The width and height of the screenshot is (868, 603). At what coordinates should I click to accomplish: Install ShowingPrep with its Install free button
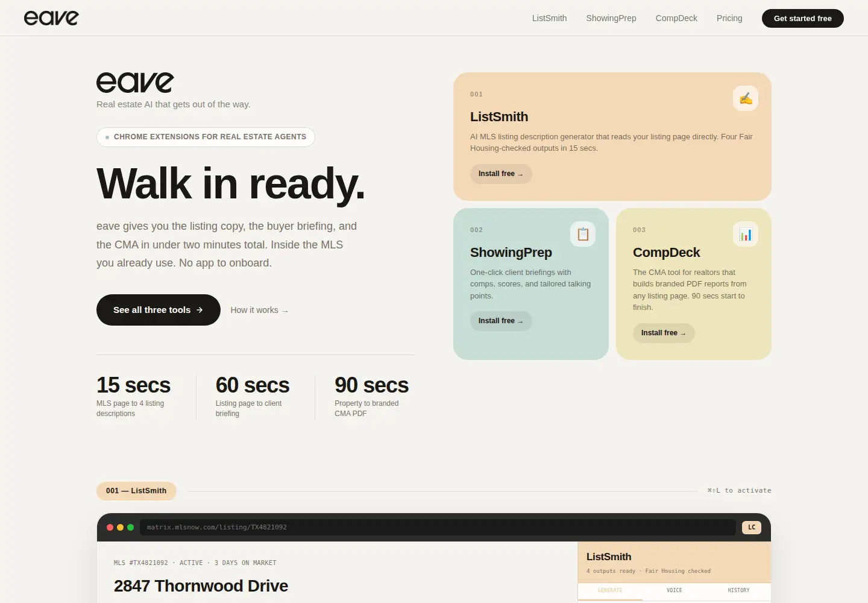501,321
